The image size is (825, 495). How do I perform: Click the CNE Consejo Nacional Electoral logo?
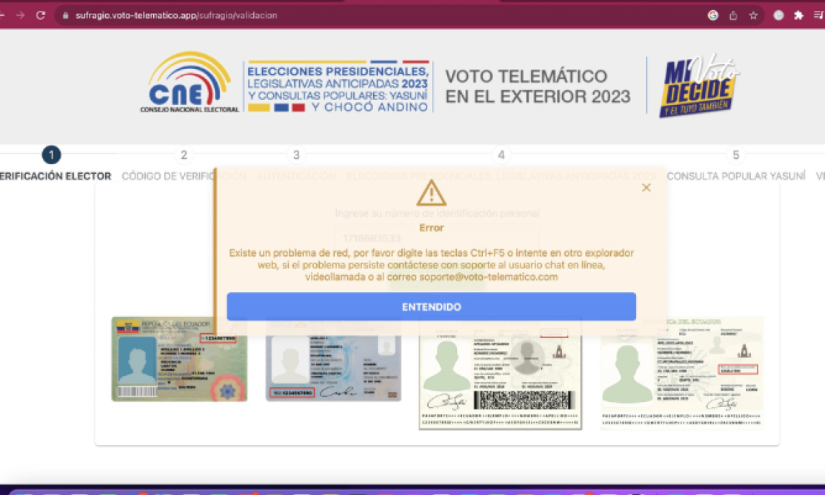coord(189,82)
